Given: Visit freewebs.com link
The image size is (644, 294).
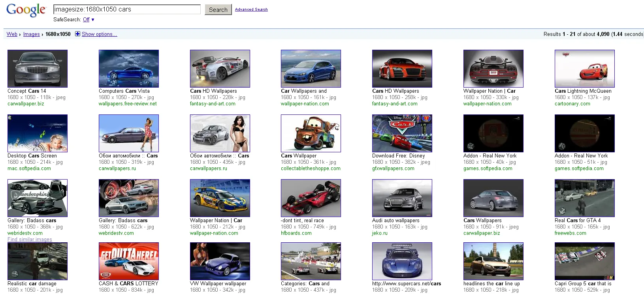Looking at the screenshot, I should point(571,233).
